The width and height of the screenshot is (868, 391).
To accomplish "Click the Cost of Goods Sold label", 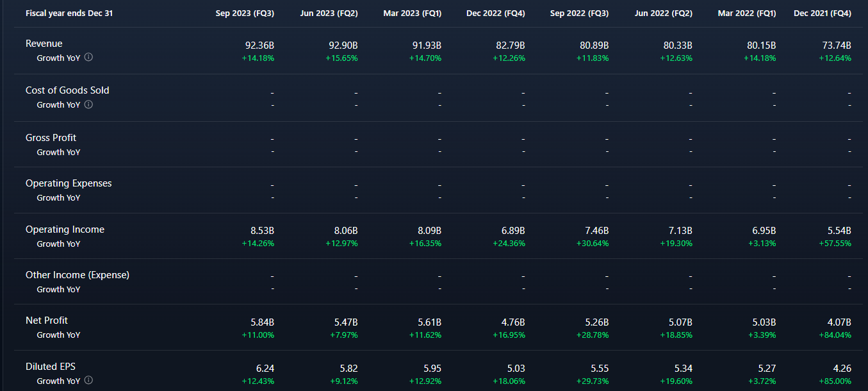I will point(67,90).
